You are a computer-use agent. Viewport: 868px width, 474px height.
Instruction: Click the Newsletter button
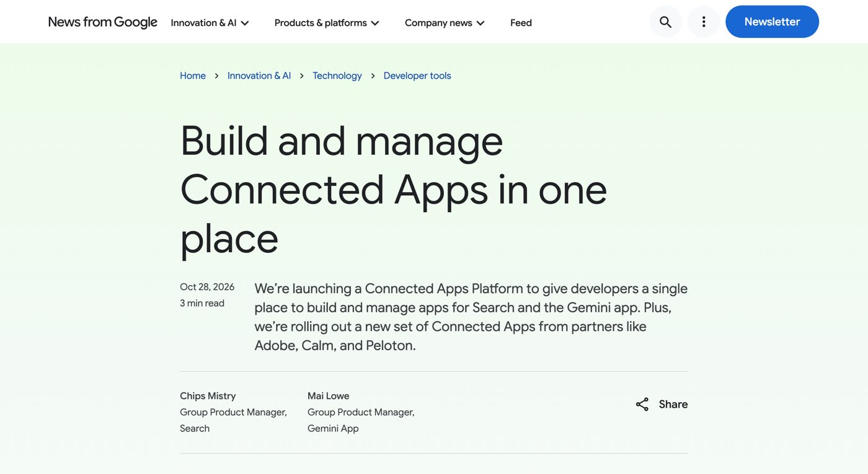click(772, 22)
